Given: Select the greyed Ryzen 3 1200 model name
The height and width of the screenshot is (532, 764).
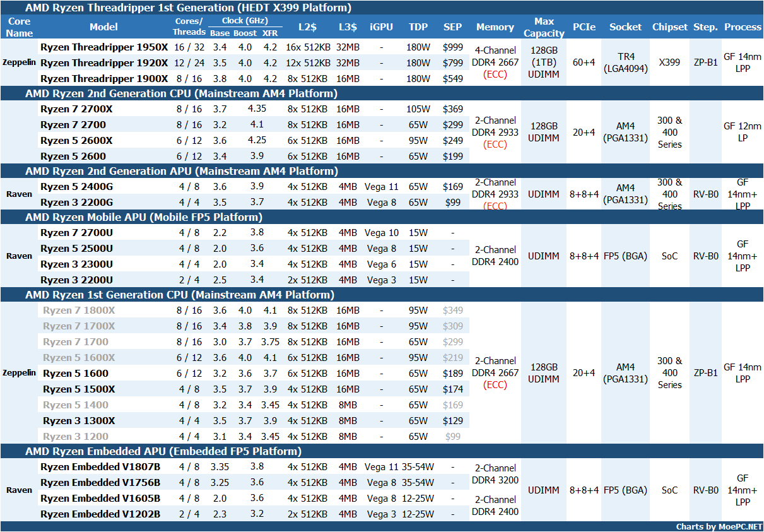Looking at the screenshot, I should coord(76,437).
